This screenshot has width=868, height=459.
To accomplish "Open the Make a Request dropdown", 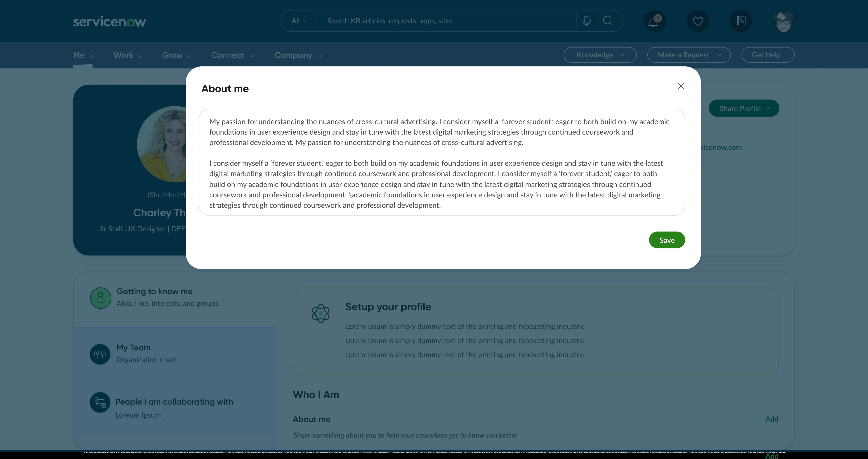I will (x=689, y=55).
